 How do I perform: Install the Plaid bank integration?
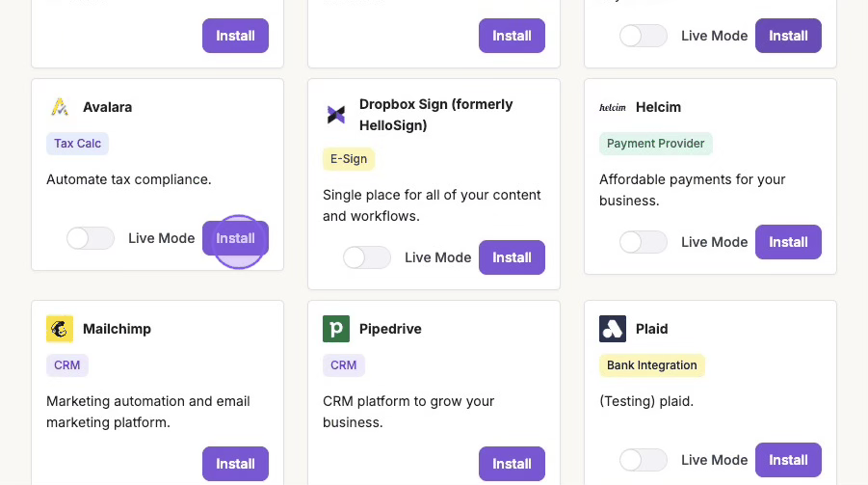coord(788,460)
